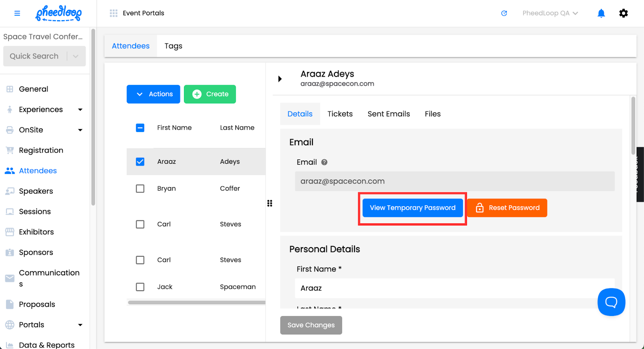Click the Reset Password button
The width and height of the screenshot is (644, 349).
pyautogui.click(x=507, y=208)
